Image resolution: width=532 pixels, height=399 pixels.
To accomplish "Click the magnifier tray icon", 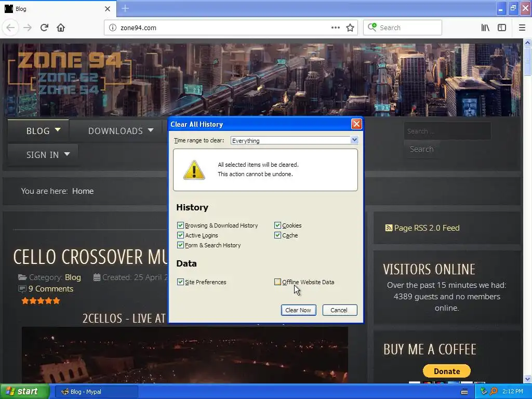I will pos(494,392).
